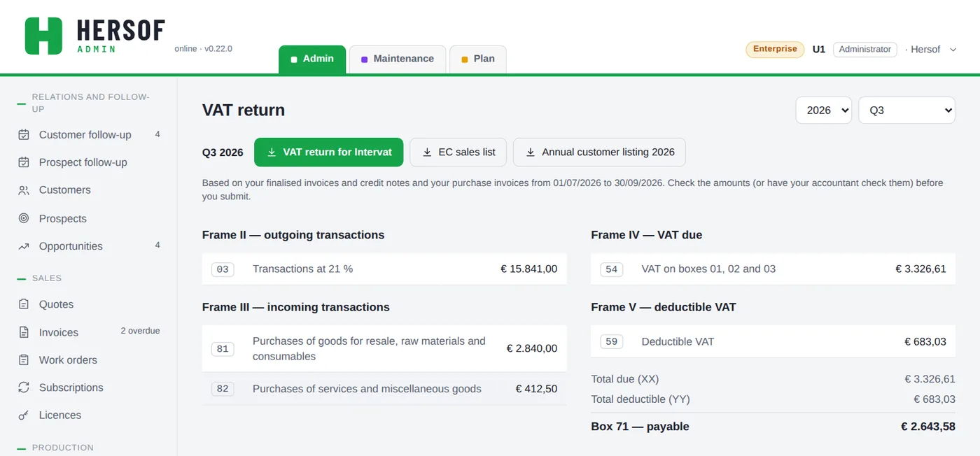
Task: Click the '2 overdue' invoices indicator
Action: point(140,331)
